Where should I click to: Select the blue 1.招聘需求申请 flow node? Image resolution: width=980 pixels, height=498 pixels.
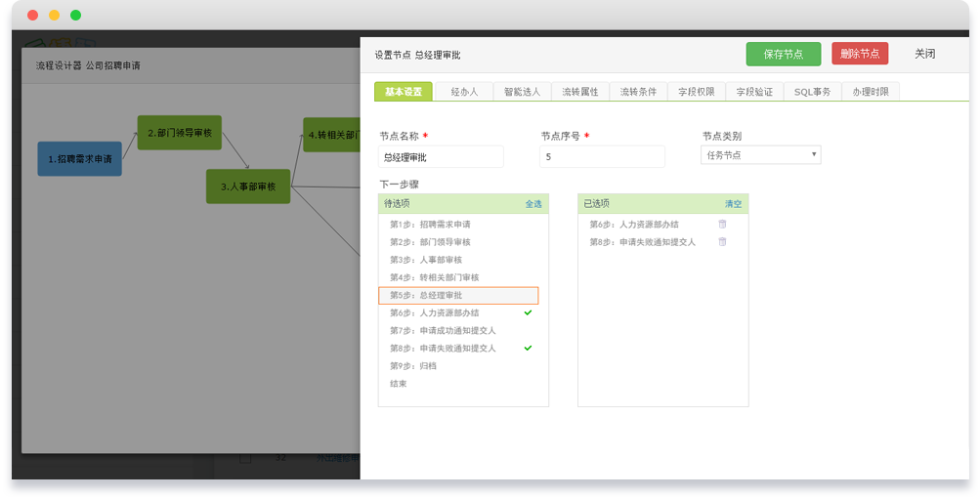click(x=80, y=158)
